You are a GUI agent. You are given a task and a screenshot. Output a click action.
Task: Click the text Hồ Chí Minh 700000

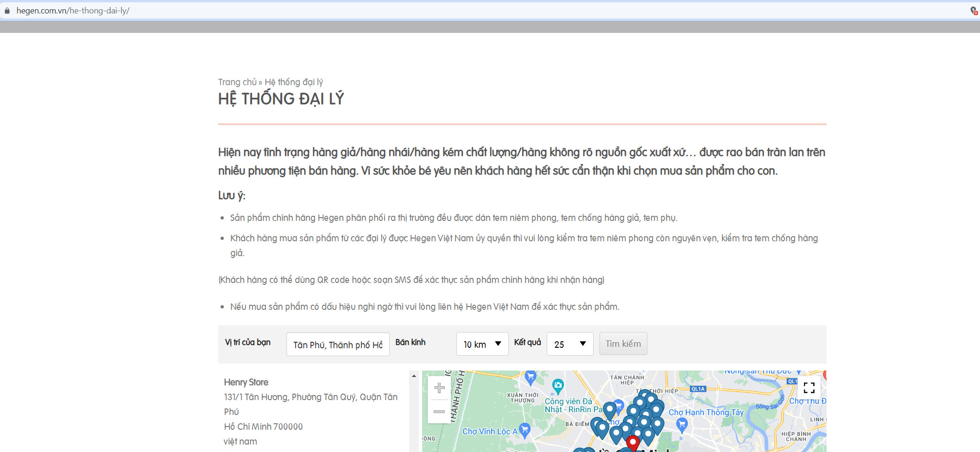[263, 427]
